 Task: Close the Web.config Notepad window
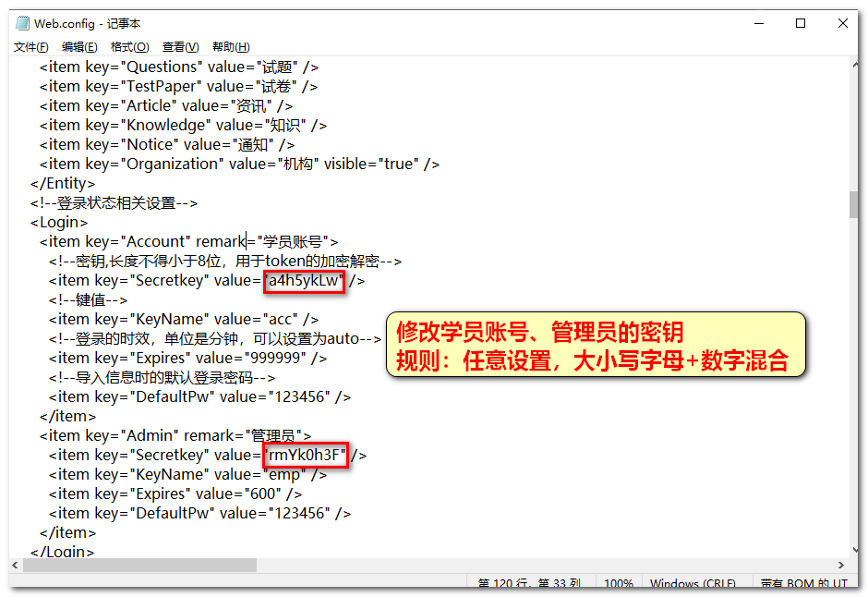pyautogui.click(x=842, y=24)
